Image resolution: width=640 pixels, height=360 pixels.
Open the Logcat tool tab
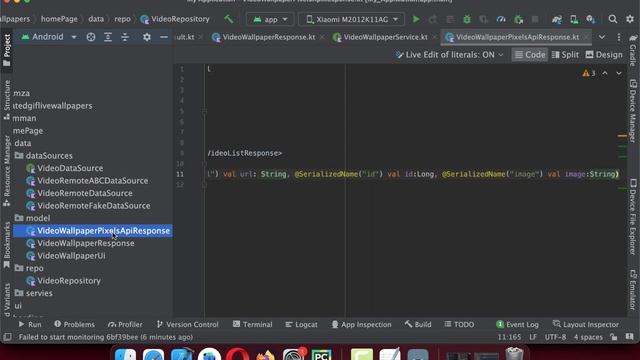pyautogui.click(x=301, y=324)
